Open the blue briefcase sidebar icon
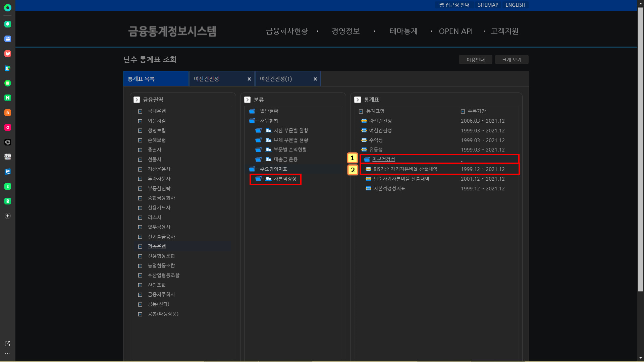Screen dimensions: 644x362 tap(8, 39)
